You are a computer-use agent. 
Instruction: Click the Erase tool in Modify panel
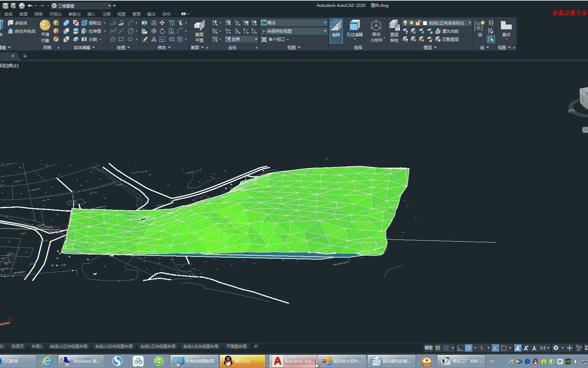(x=145, y=39)
